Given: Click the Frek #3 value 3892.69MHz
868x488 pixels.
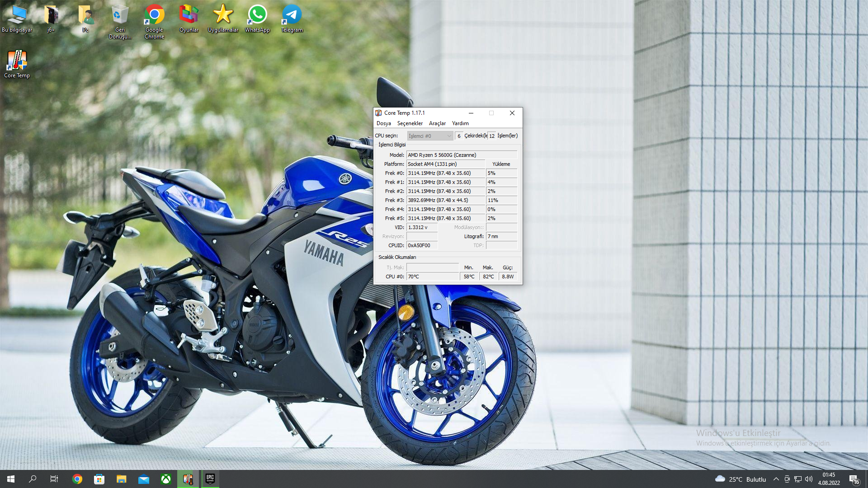Looking at the screenshot, I should coord(446,200).
